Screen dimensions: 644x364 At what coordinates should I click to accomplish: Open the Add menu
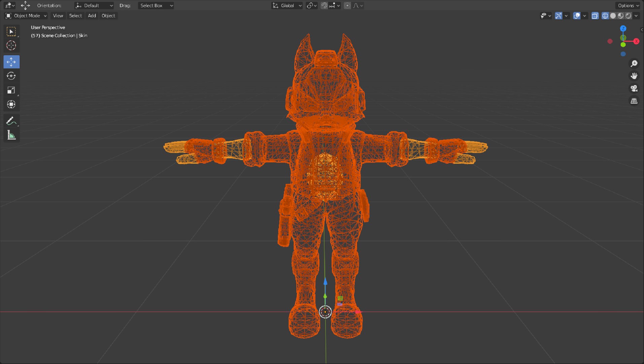[92, 16]
